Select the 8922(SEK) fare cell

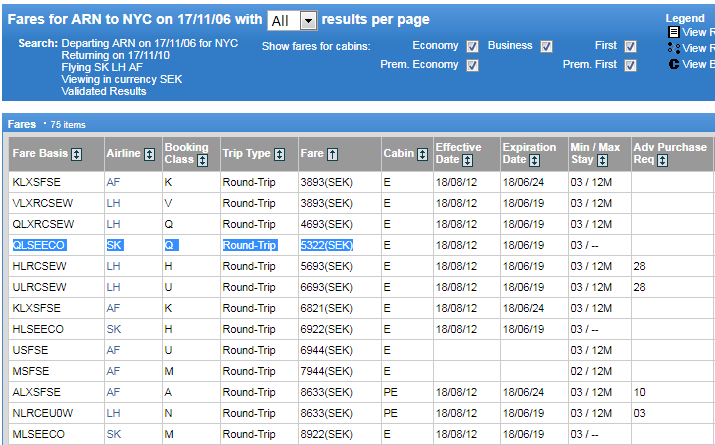(326, 433)
